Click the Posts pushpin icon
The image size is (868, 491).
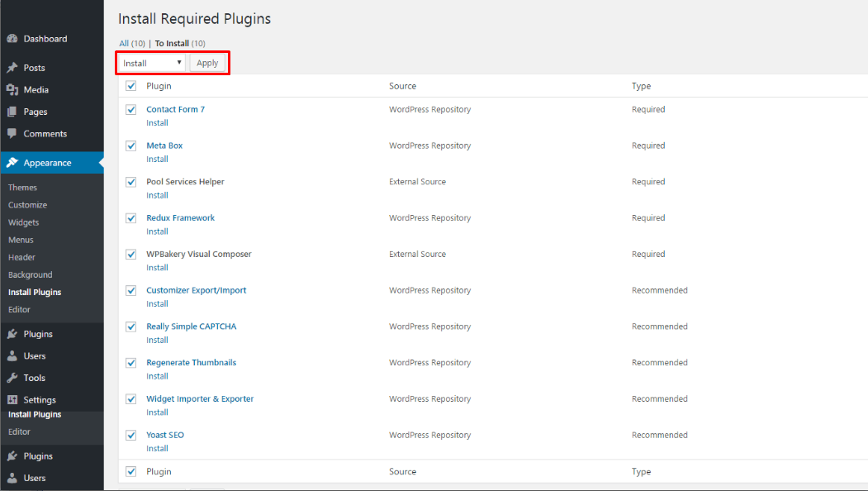tap(12, 68)
